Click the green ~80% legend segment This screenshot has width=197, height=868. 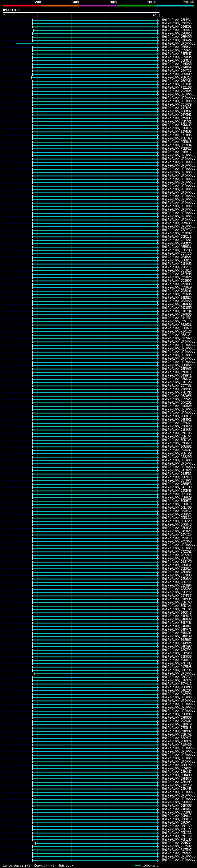tap(137, 6)
